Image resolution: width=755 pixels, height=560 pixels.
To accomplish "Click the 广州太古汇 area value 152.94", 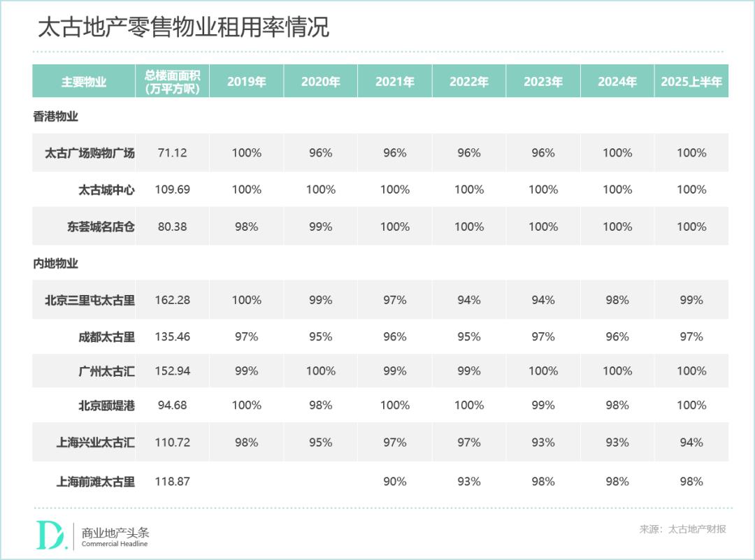I will 173,371.
